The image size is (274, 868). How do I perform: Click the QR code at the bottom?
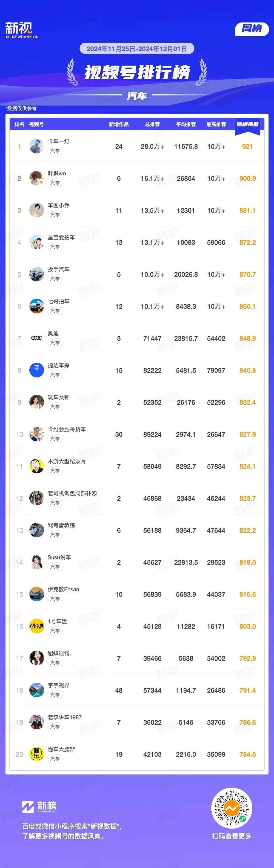pos(232,808)
